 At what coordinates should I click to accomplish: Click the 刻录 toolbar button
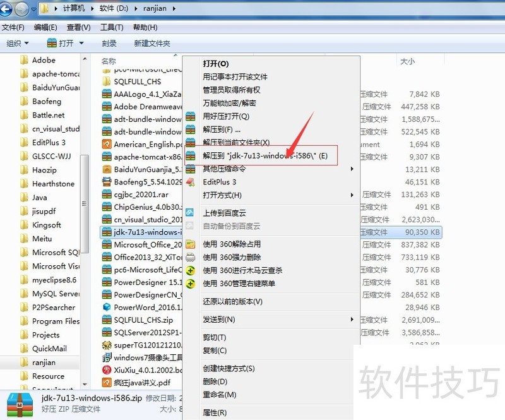point(109,43)
